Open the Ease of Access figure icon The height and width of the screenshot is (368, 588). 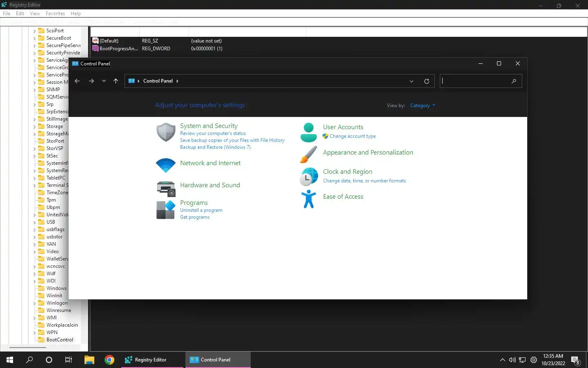(x=309, y=199)
